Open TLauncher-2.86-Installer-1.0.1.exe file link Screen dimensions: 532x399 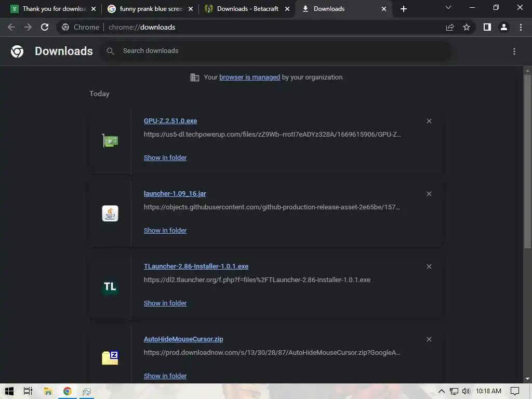196,267
